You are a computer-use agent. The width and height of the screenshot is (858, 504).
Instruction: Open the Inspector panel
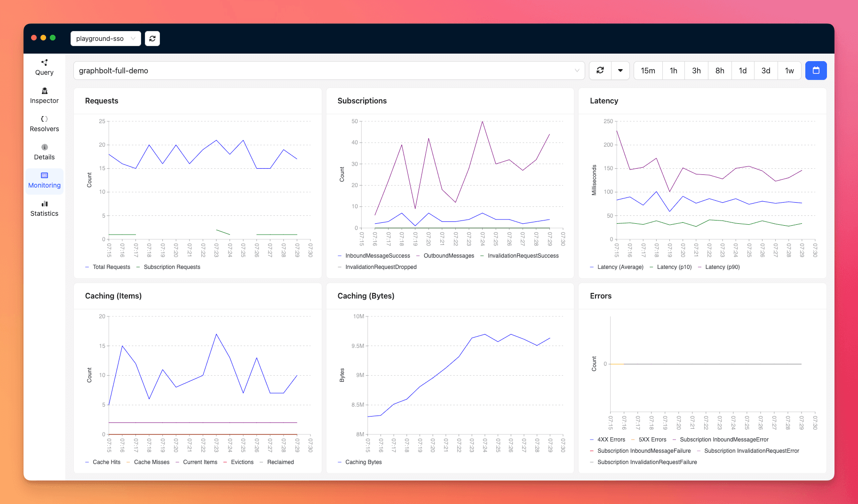(44, 95)
